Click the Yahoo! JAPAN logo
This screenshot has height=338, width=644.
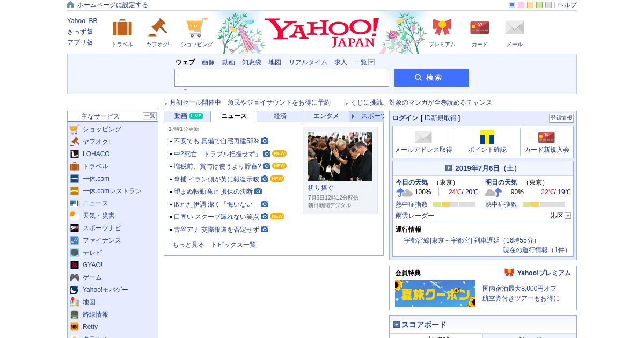click(322, 33)
